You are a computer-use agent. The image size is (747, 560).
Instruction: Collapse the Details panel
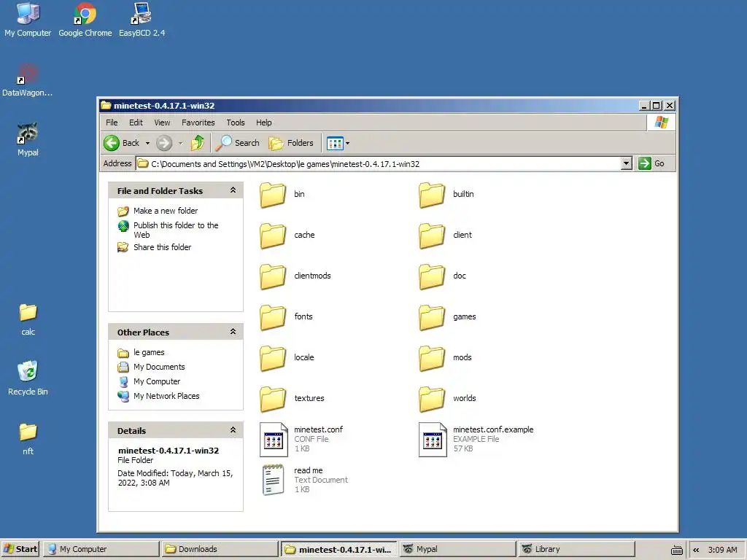[233, 430]
